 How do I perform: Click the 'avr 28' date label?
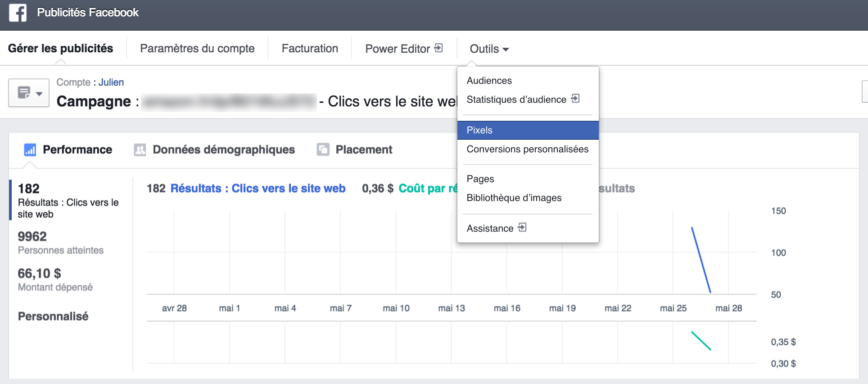point(174,308)
